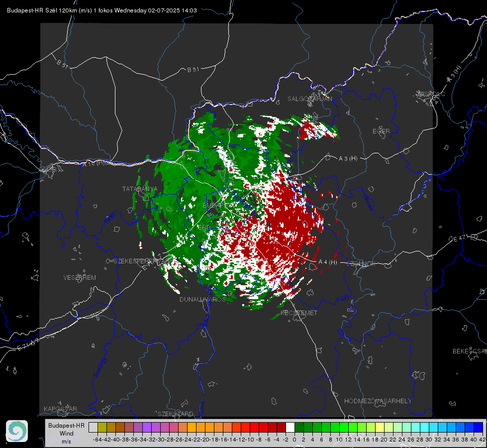Click the EGER city label
This screenshot has width=487, height=448.
tap(381, 131)
